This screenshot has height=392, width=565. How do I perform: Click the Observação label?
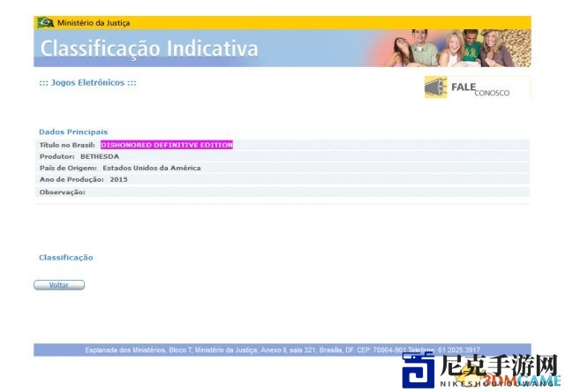click(x=63, y=192)
